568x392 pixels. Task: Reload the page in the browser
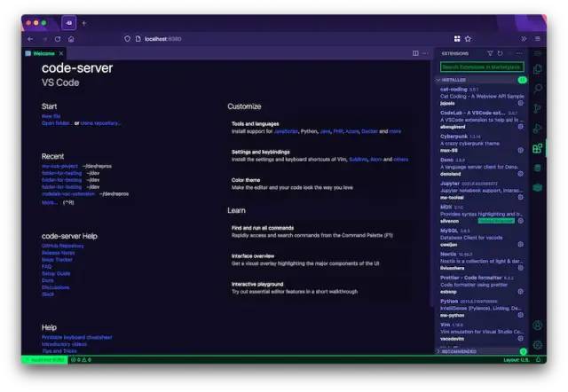pyautogui.click(x=58, y=39)
